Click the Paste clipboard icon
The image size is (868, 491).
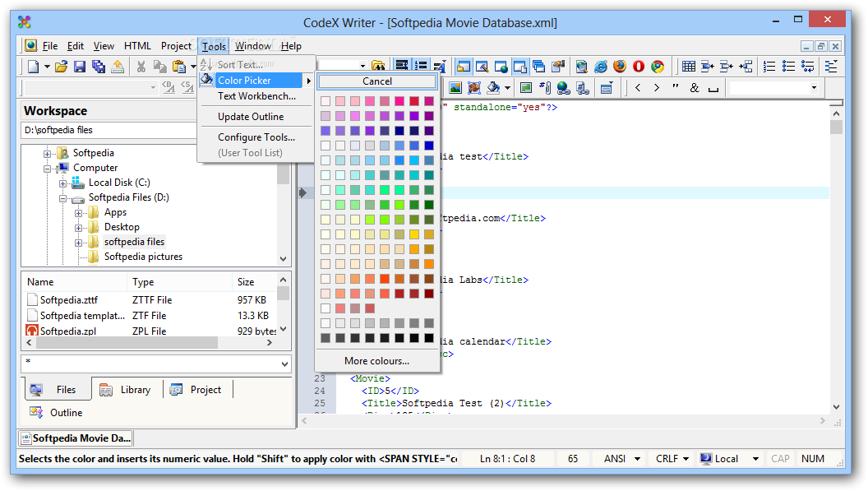tap(179, 67)
